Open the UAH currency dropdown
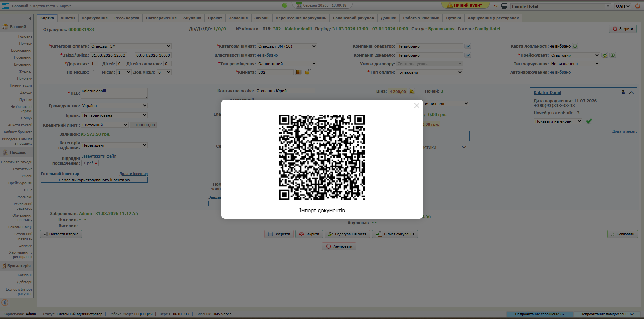 pos(623,6)
